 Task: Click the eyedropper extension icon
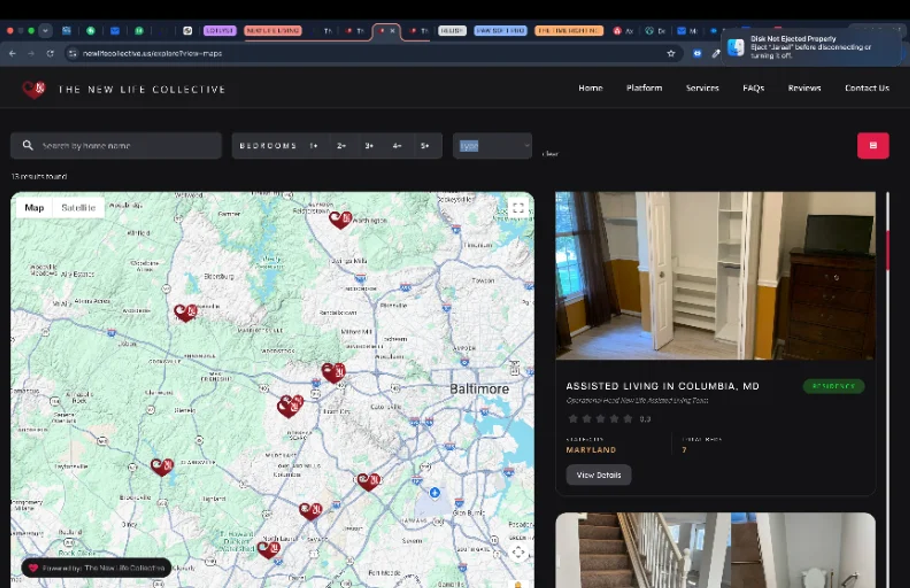point(716,54)
